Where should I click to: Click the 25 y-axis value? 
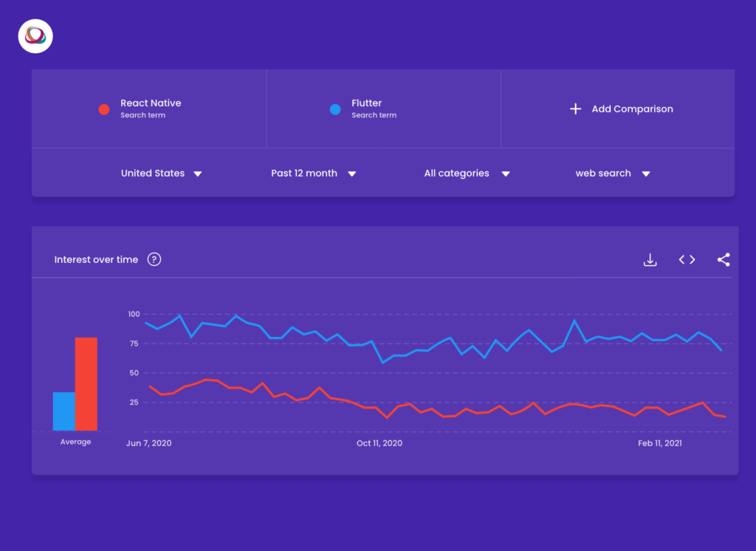click(134, 403)
